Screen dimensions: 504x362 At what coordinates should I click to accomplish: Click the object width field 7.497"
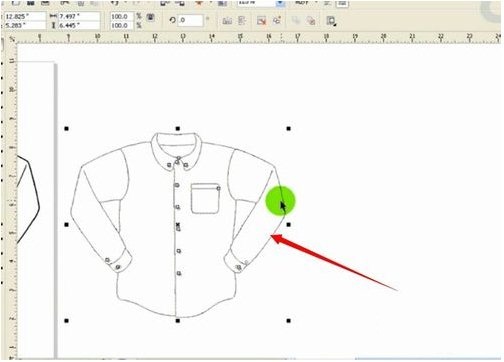[79, 16]
